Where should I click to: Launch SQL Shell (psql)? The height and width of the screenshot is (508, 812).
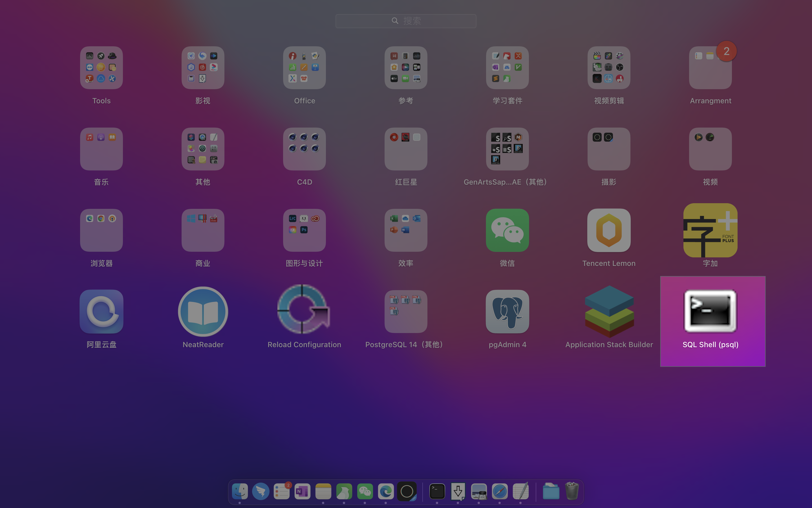710,311
